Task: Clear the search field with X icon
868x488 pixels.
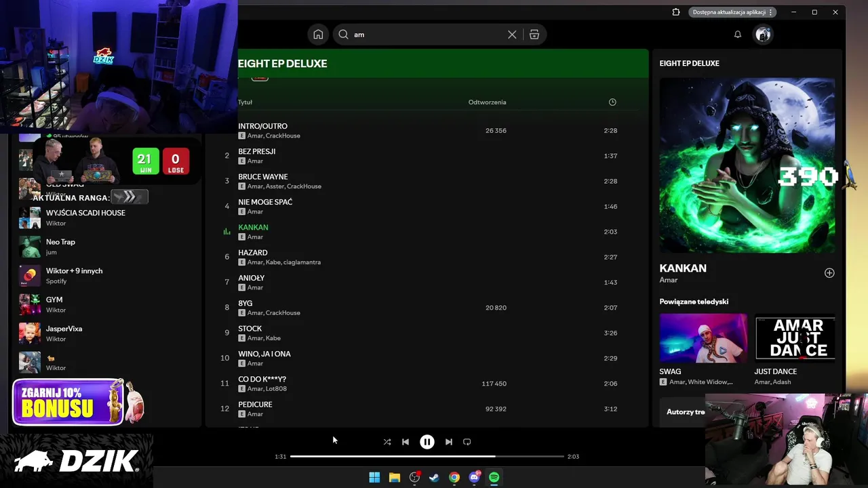Action: pyautogui.click(x=512, y=35)
